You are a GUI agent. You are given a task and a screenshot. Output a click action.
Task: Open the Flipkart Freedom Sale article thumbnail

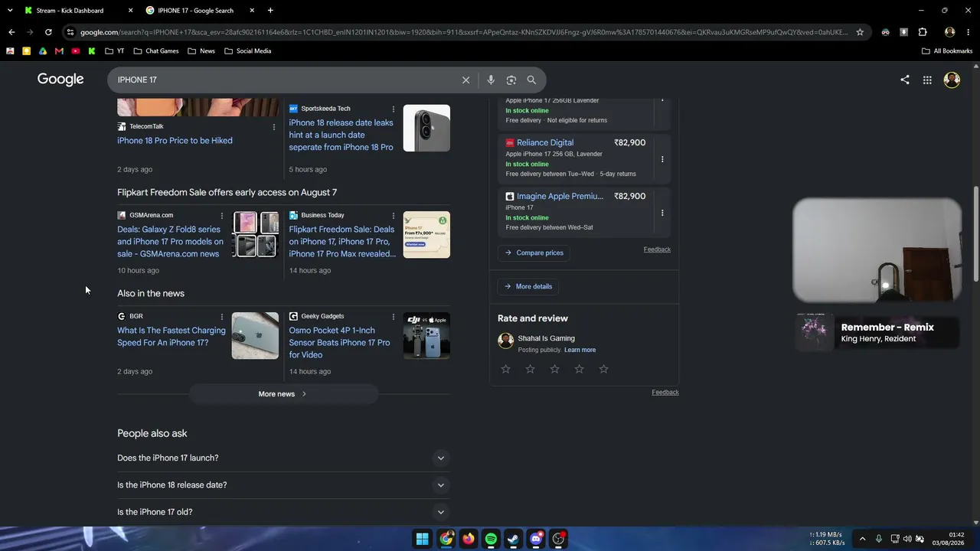(426, 234)
